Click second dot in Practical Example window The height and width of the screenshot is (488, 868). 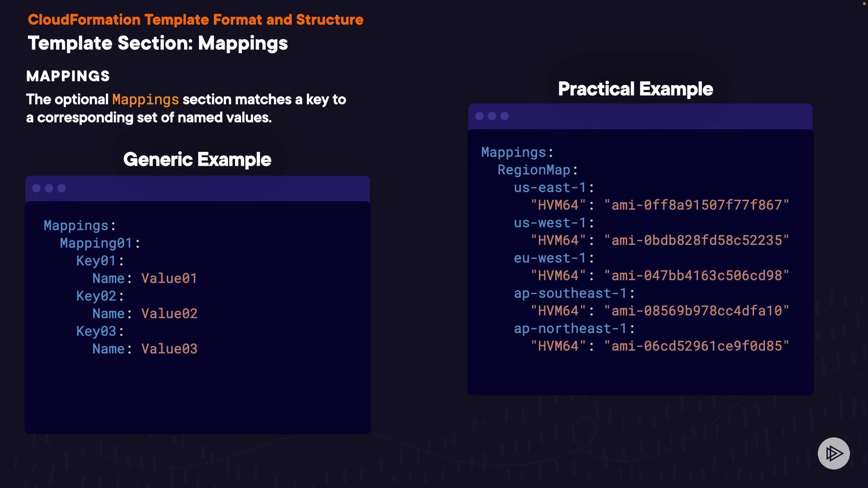tap(492, 116)
